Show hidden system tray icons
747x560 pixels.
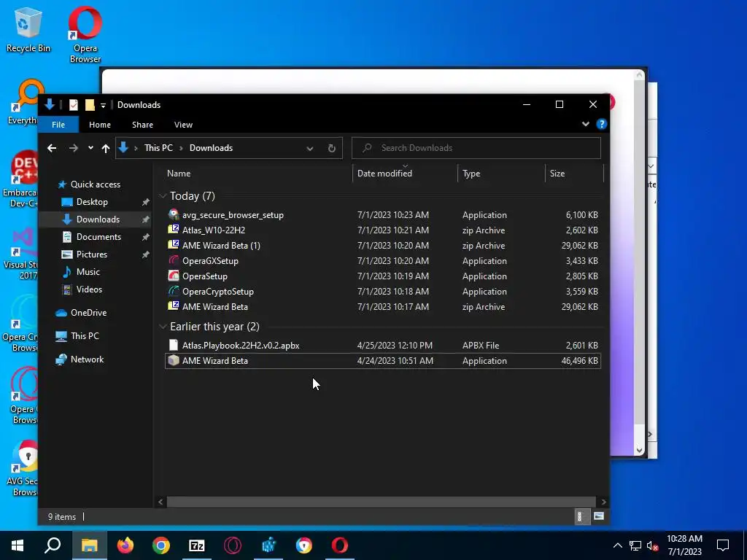(x=617, y=545)
